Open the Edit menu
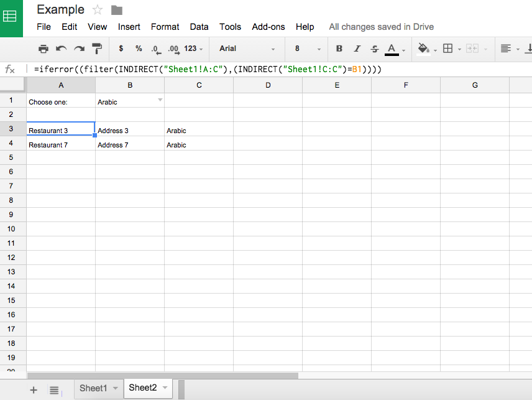Screen dimensions: 532x400 coord(69,27)
